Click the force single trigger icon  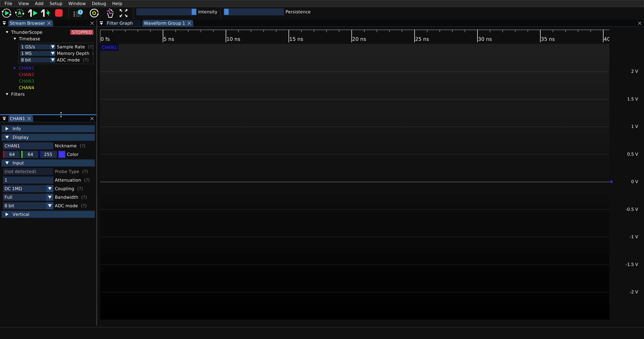[46, 13]
